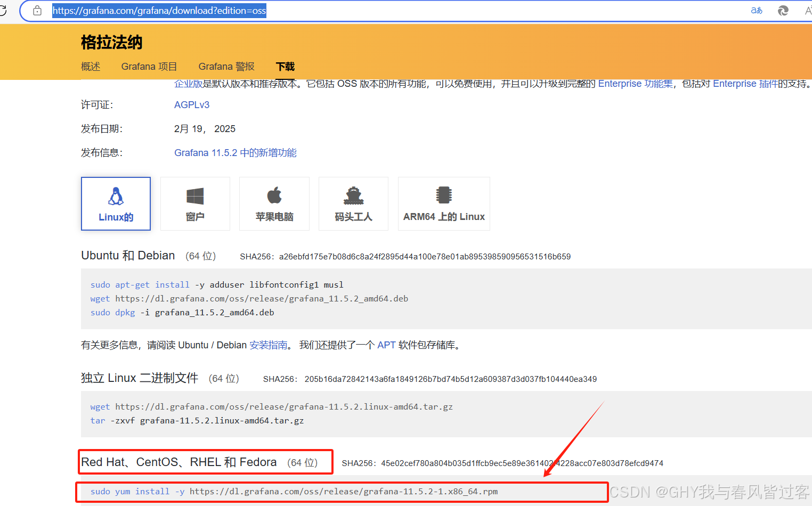
Task: Click the Edge refresh-style icon beside translate
Action: tap(783, 11)
